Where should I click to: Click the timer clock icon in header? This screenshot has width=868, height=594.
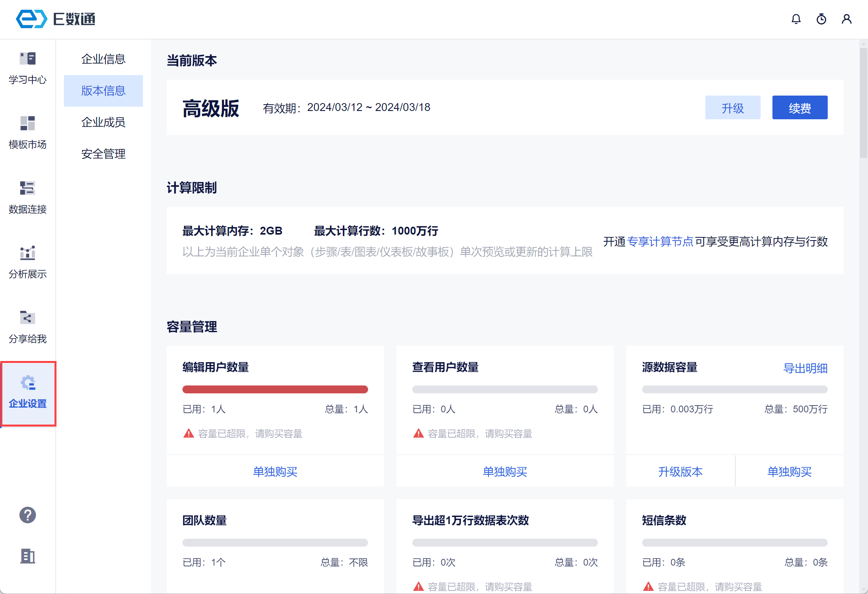[x=821, y=19]
